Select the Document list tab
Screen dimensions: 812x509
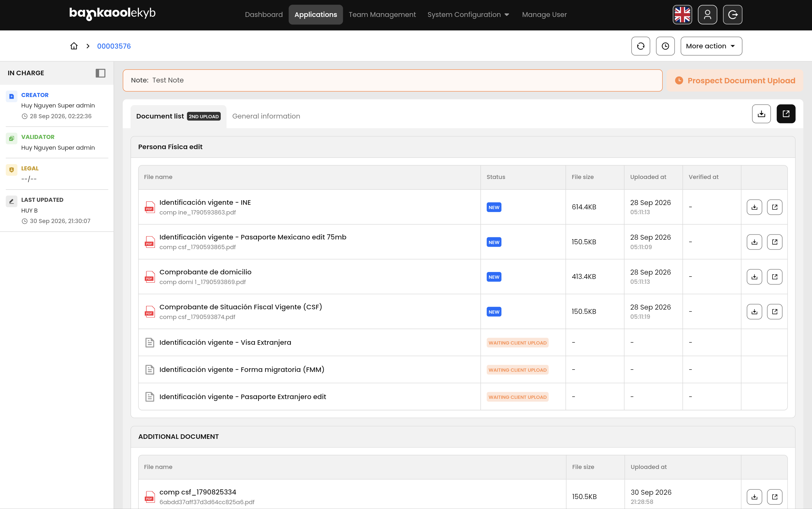point(178,116)
